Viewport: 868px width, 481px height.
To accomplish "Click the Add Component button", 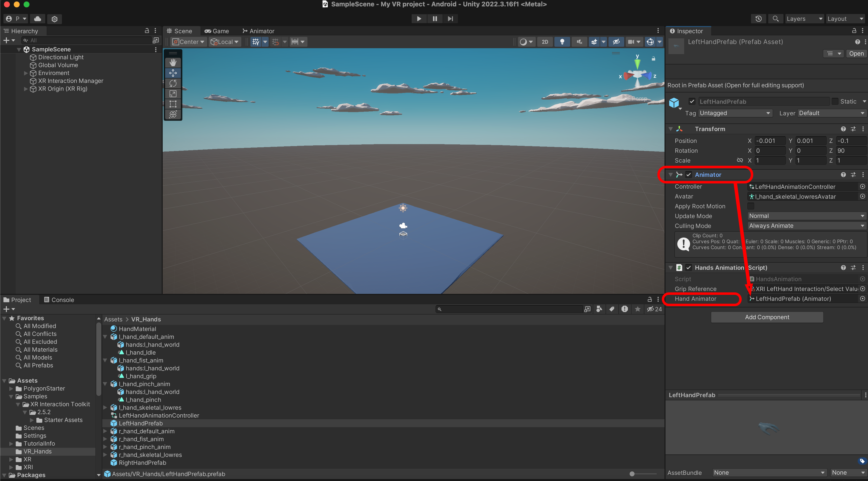I will [x=767, y=317].
